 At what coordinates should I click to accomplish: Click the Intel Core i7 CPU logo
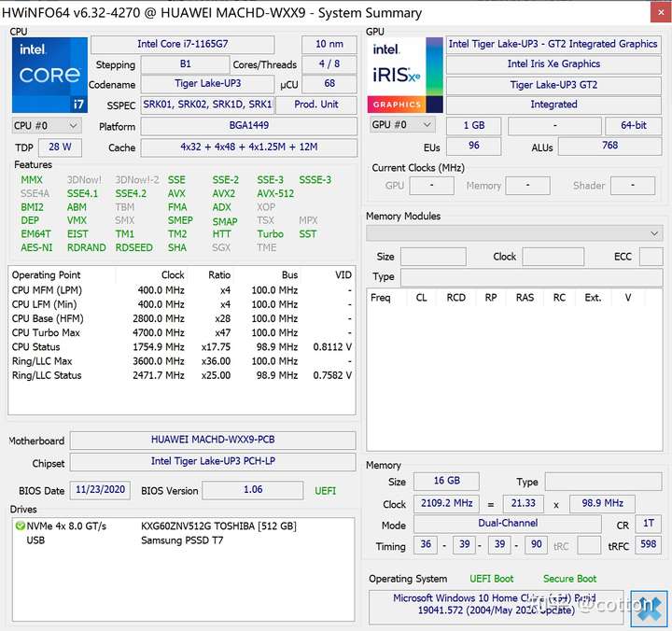(x=49, y=75)
